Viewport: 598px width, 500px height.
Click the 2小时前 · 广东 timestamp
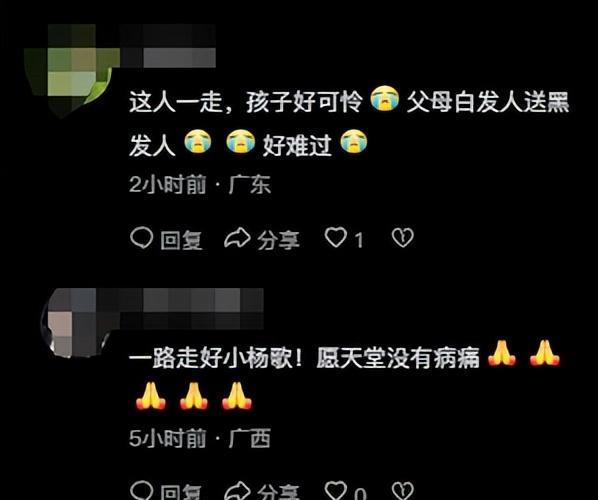pyautogui.click(x=200, y=185)
